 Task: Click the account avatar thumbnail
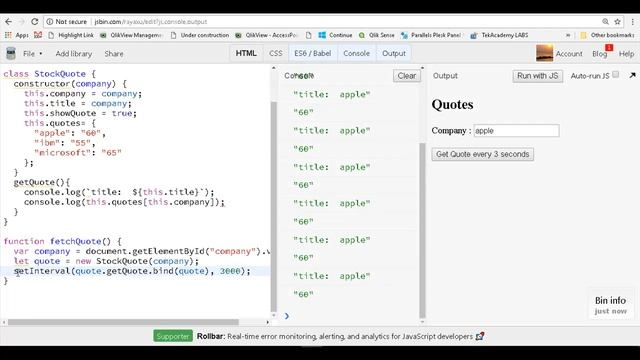pos(544,53)
